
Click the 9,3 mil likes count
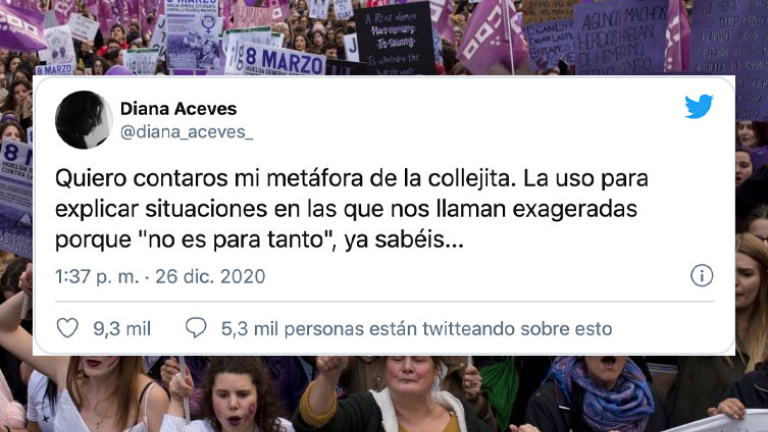coord(122,329)
